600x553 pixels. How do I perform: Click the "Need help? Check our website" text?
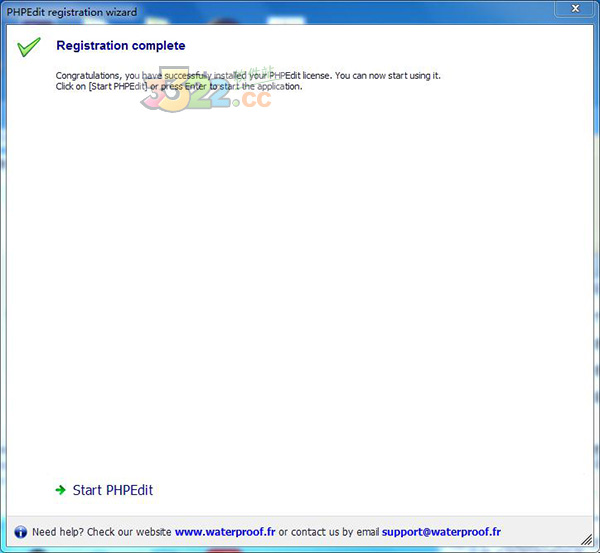click(x=101, y=532)
